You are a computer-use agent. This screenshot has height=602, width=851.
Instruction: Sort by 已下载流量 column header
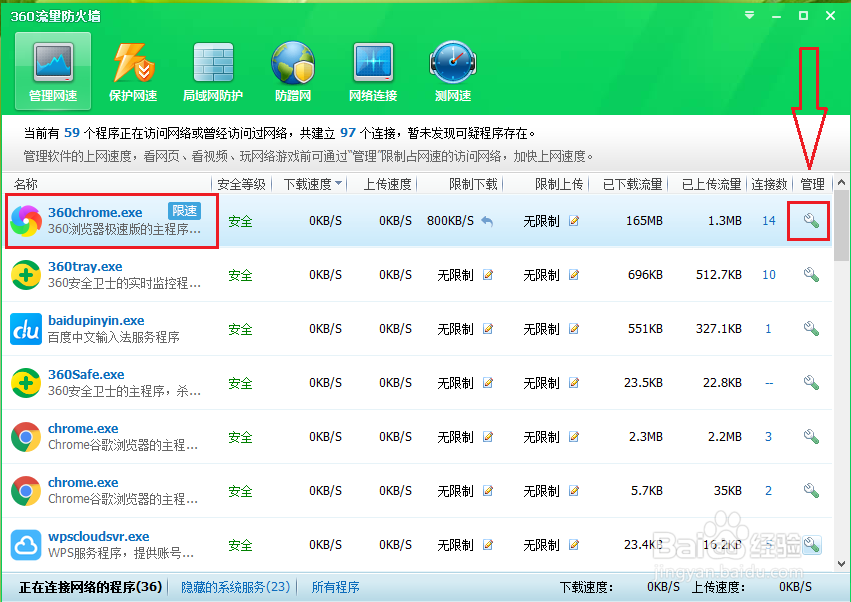pos(632,184)
